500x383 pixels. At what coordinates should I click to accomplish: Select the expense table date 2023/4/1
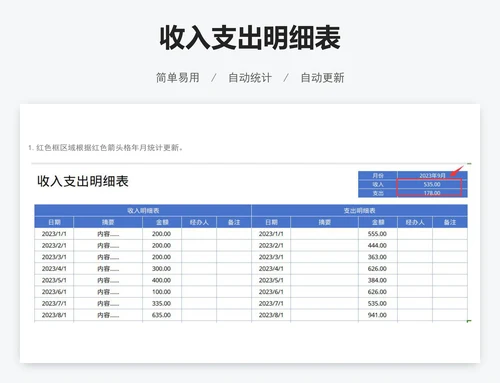click(x=271, y=269)
